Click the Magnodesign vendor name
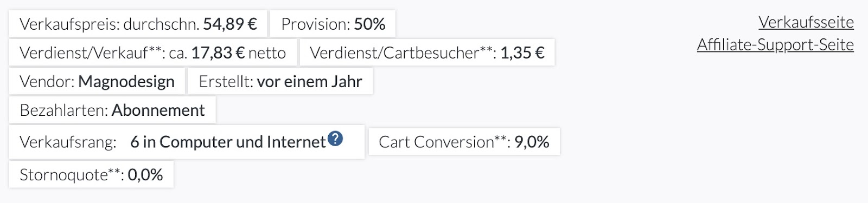The image size is (868, 203). pos(126,81)
